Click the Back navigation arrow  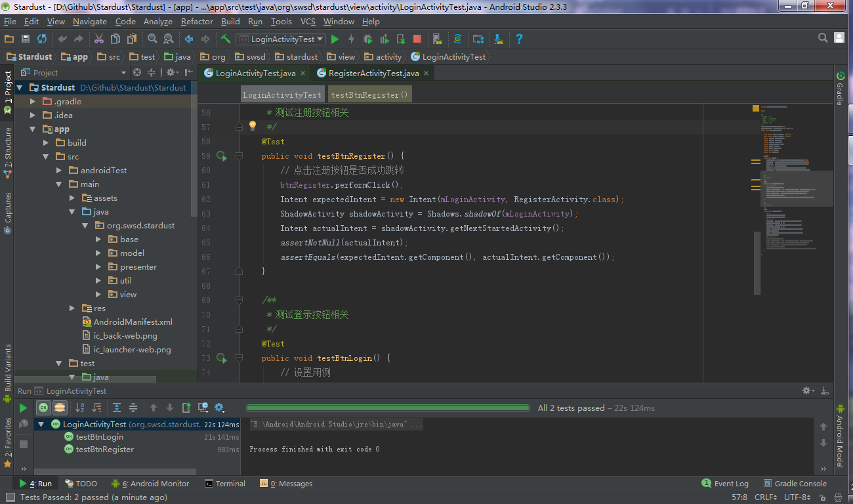[189, 39]
